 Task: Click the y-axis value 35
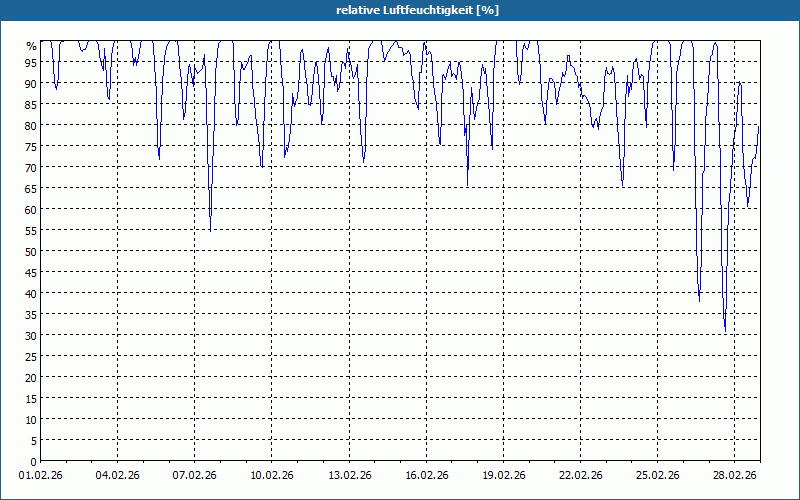pos(31,314)
